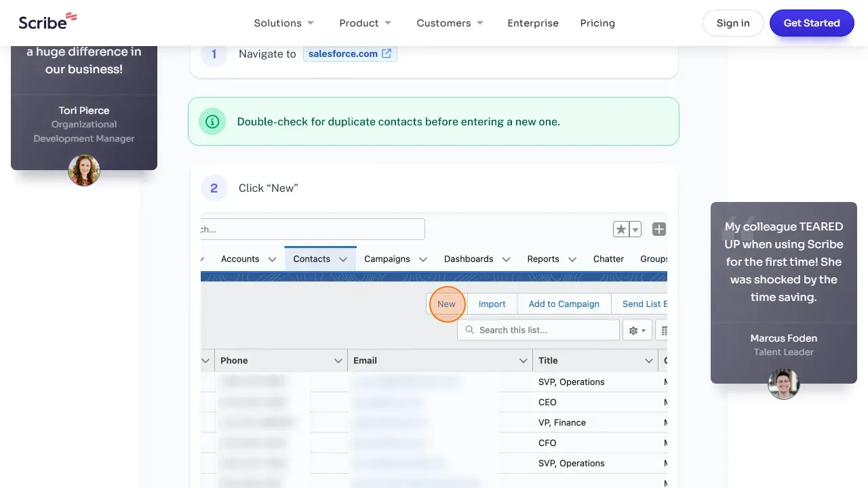
Task: Open the list view gear settings
Action: tap(637, 330)
